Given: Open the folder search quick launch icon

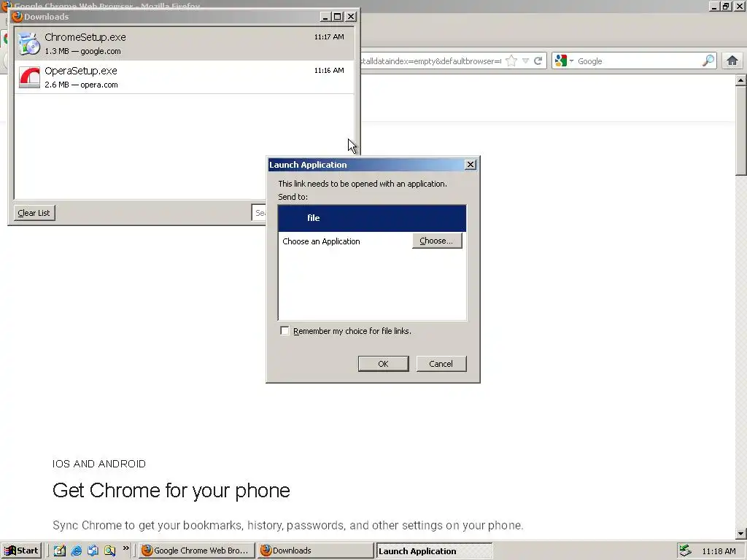Looking at the screenshot, I should tap(109, 551).
